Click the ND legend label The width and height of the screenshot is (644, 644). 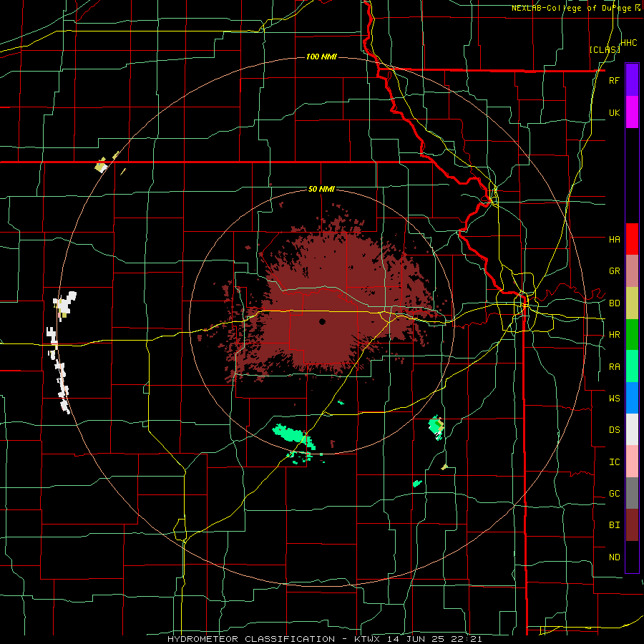click(x=614, y=557)
